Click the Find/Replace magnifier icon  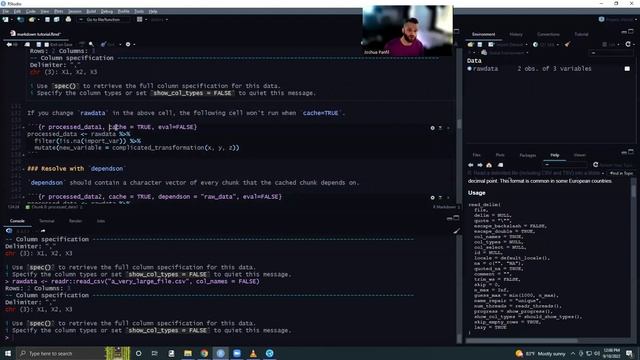pos(91,44)
